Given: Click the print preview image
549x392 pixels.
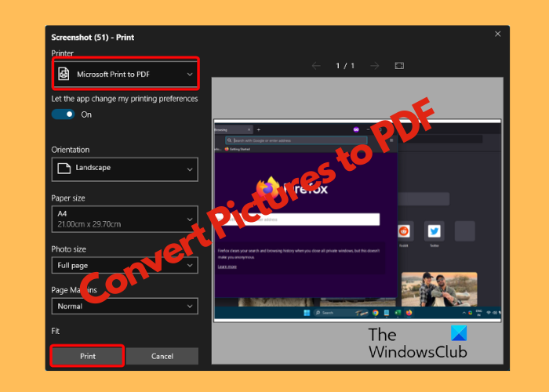Looking at the screenshot, I should [x=358, y=220].
